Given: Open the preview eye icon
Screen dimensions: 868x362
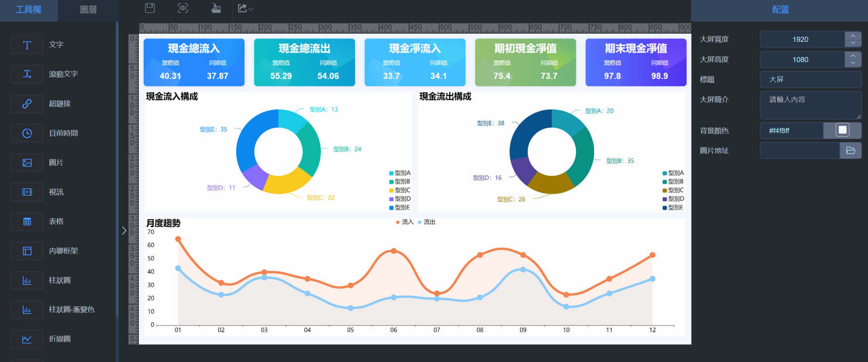Looking at the screenshot, I should coord(183,8).
